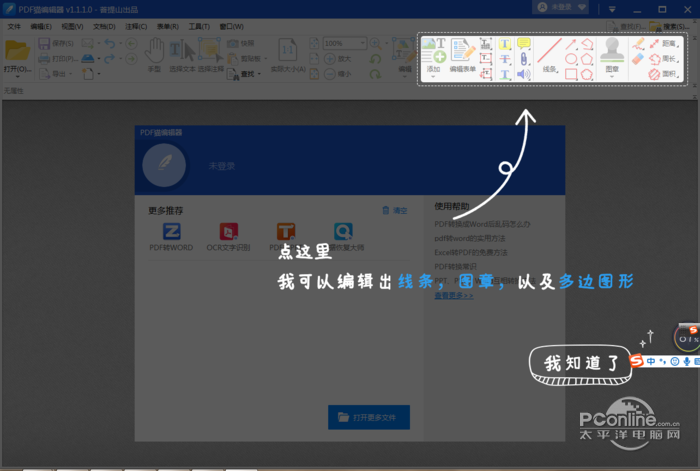Open the 窗口(W) menu

click(231, 27)
